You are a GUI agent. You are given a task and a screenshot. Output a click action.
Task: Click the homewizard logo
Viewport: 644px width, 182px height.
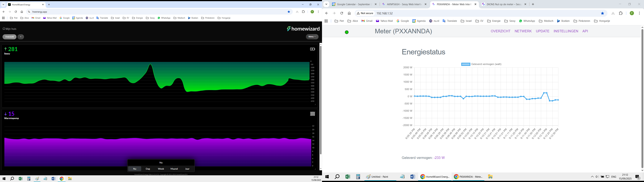click(303, 29)
